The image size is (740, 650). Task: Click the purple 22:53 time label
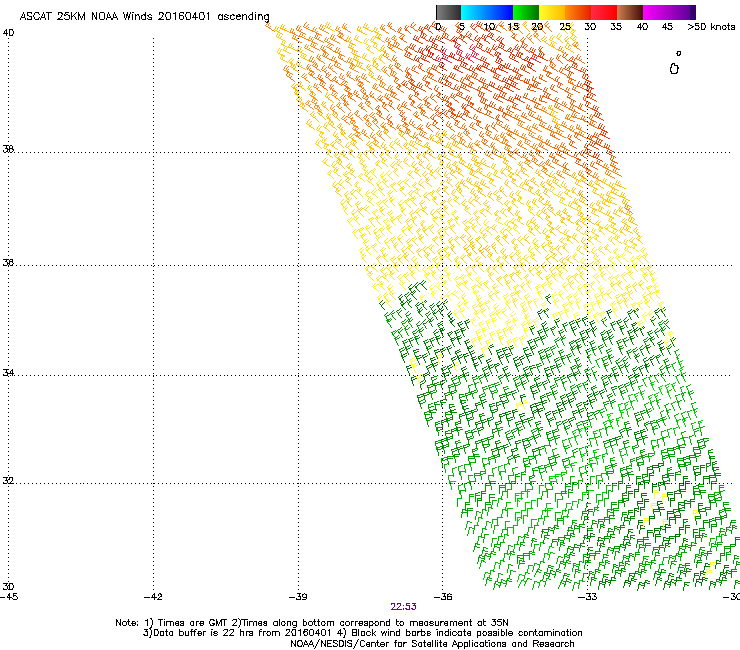coord(404,607)
